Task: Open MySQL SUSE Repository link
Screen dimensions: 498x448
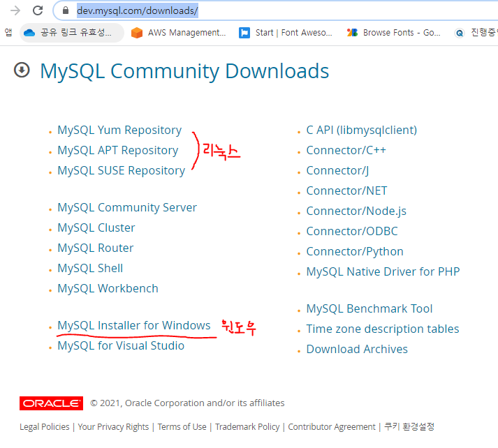Action: [121, 171]
